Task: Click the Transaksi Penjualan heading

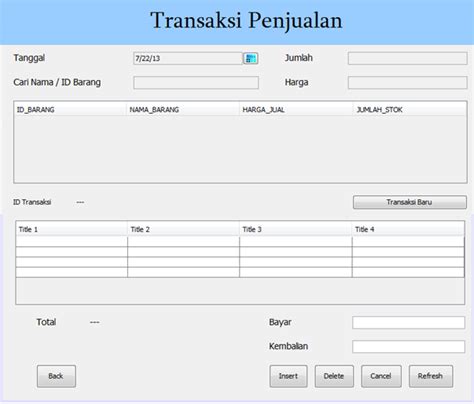Action: [x=246, y=21]
